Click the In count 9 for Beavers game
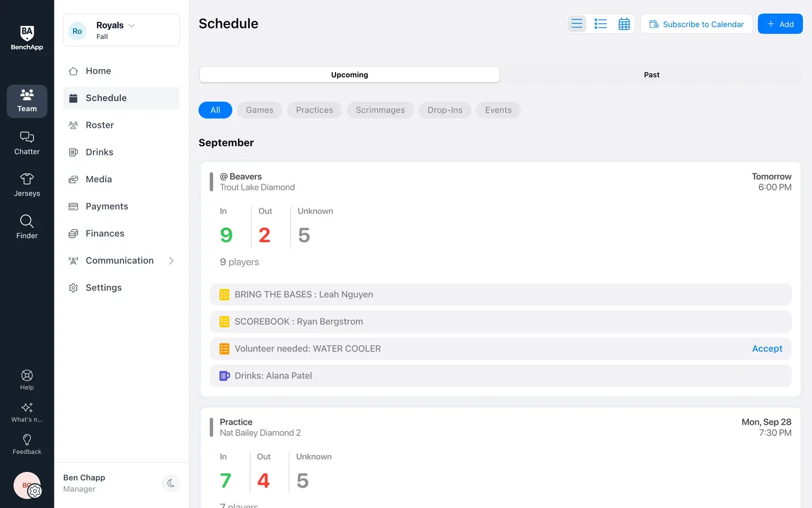This screenshot has height=508, width=812. pos(226,235)
